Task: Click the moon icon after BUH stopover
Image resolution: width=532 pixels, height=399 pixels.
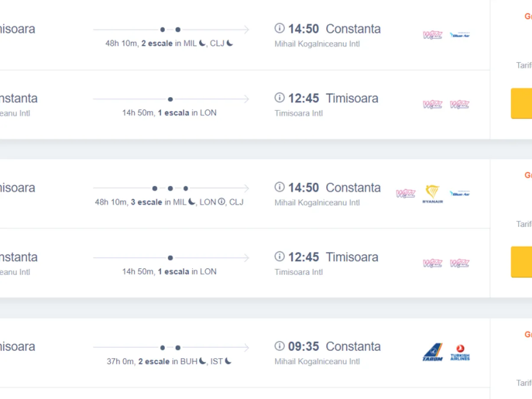Action: pyautogui.click(x=202, y=361)
